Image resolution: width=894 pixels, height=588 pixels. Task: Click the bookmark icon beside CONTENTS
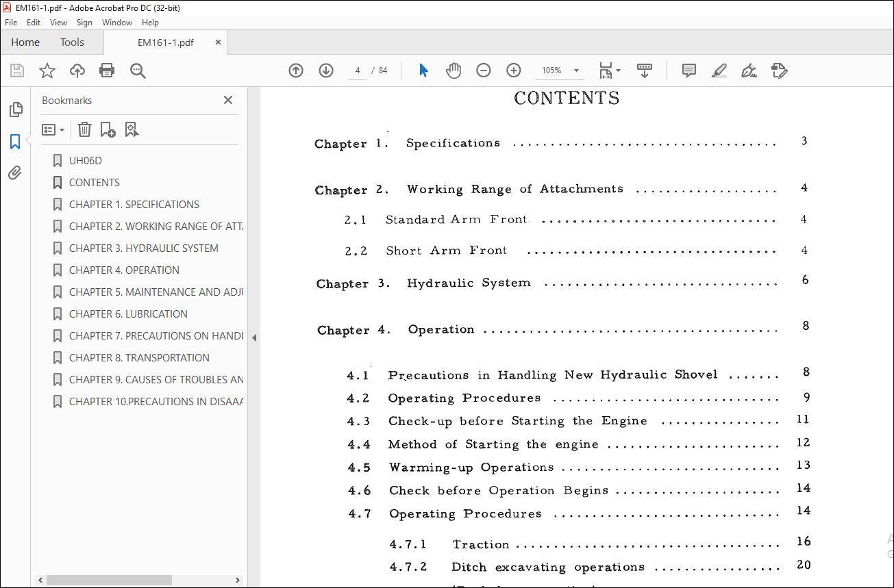58,183
